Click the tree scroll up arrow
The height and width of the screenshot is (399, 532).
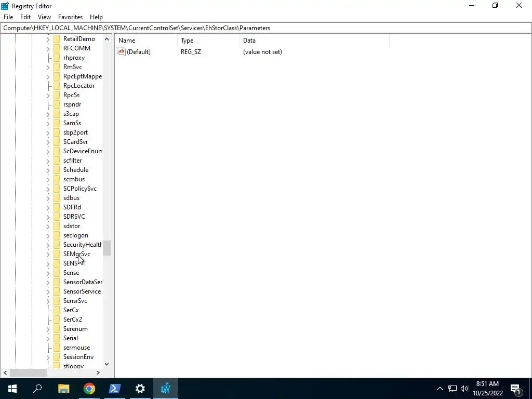click(107, 39)
